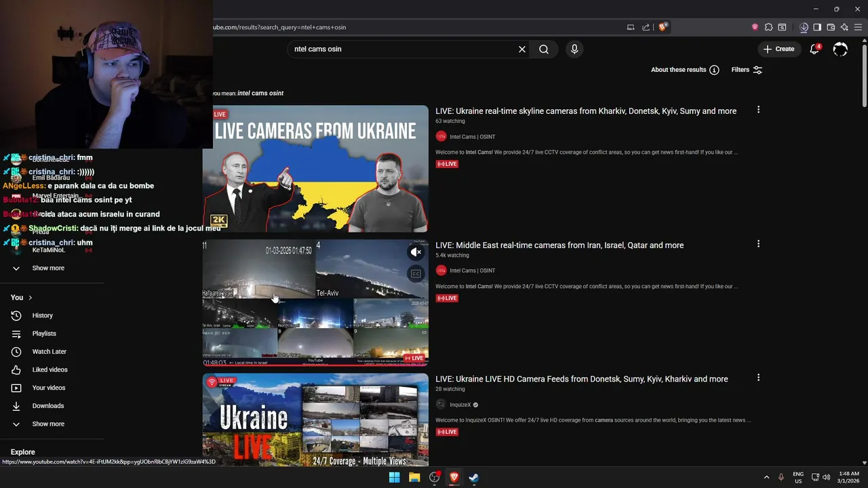The height and width of the screenshot is (488, 868).
Task: Open File Explorer from taskbar
Action: (x=414, y=477)
